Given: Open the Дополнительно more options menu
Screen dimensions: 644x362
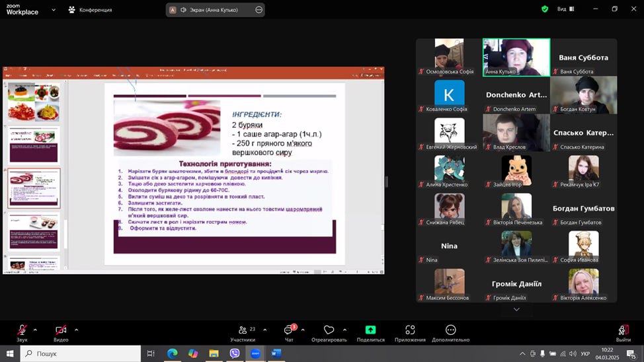Looking at the screenshot, I should click(x=450, y=332).
